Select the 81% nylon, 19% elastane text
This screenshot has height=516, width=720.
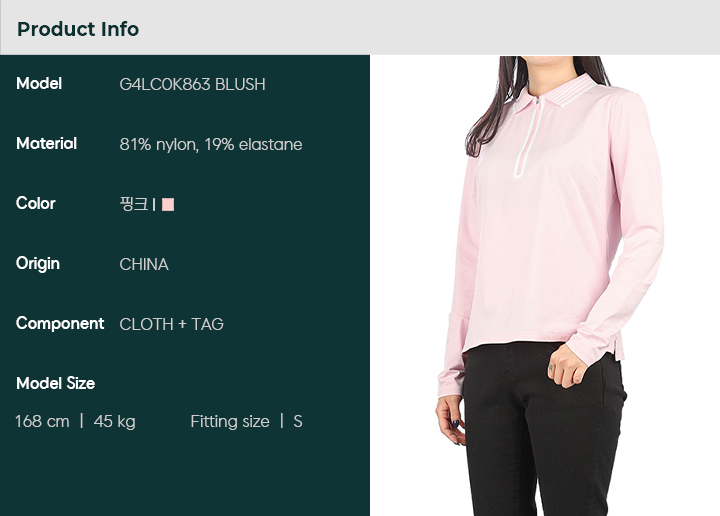pyautogui.click(x=211, y=145)
